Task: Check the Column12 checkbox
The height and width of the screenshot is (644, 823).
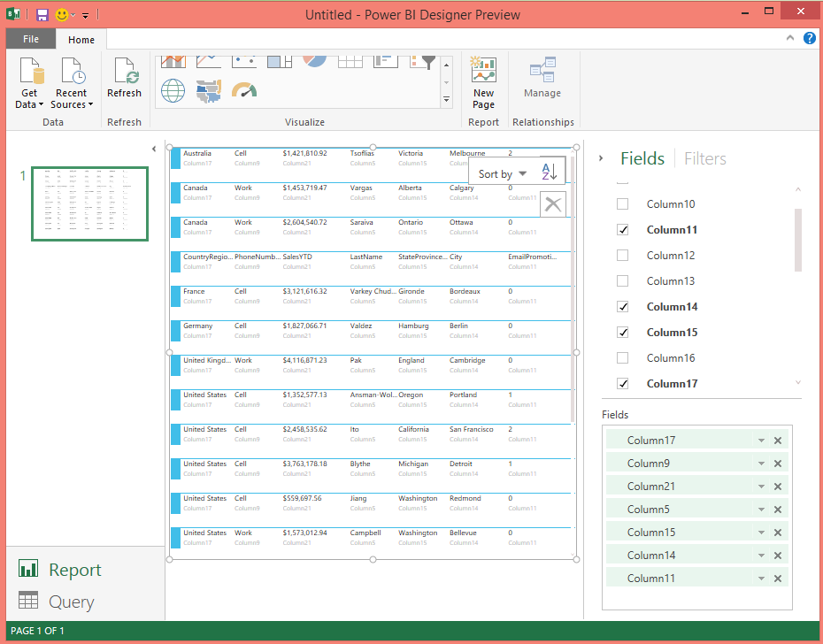Action: (x=622, y=256)
